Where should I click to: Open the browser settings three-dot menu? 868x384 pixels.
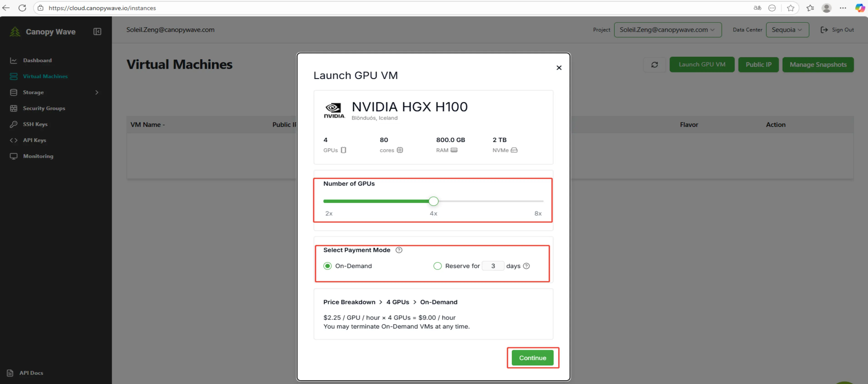(x=842, y=8)
